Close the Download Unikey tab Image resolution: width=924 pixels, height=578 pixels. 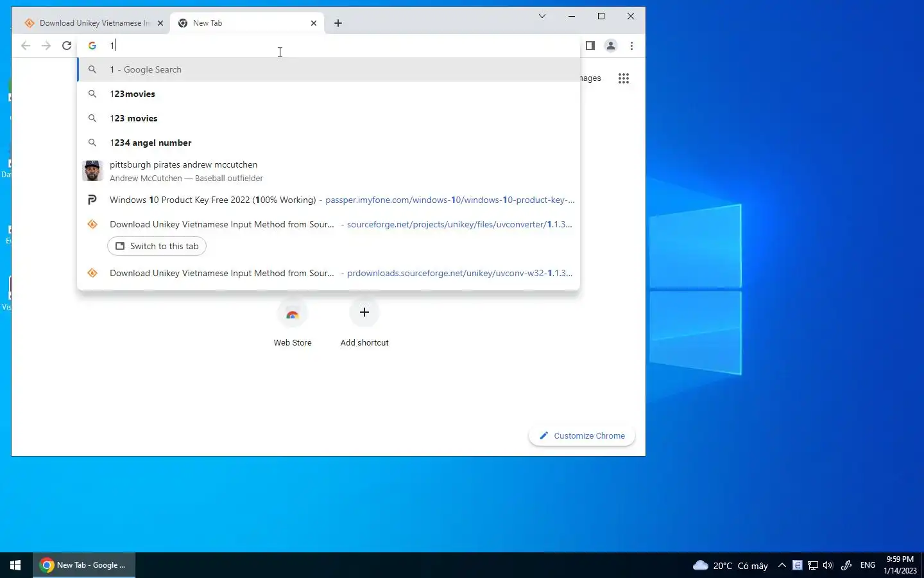(x=160, y=23)
